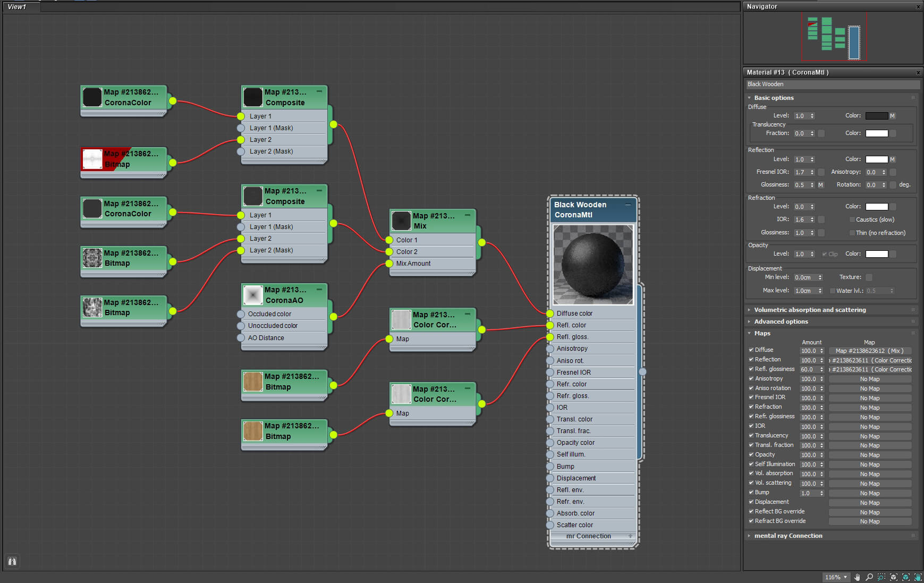Click the Zoom Extents icon
Screen dimensions: 924x583
click(894, 577)
